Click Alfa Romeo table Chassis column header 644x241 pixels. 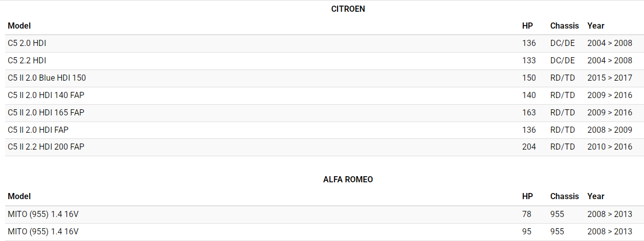(564, 197)
